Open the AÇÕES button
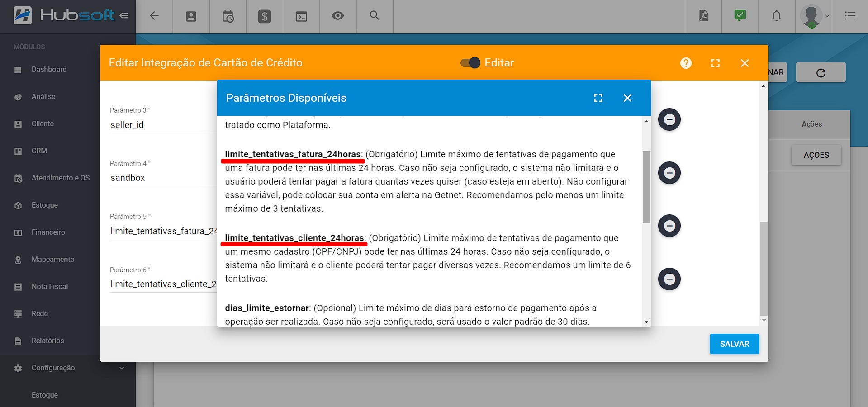This screenshot has height=407, width=868. coord(816,155)
